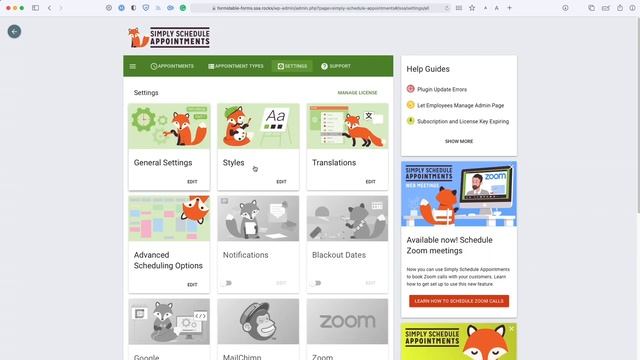Click the half-circle contrast extension icon
Screen dimensions: 640x360
(133, 8)
